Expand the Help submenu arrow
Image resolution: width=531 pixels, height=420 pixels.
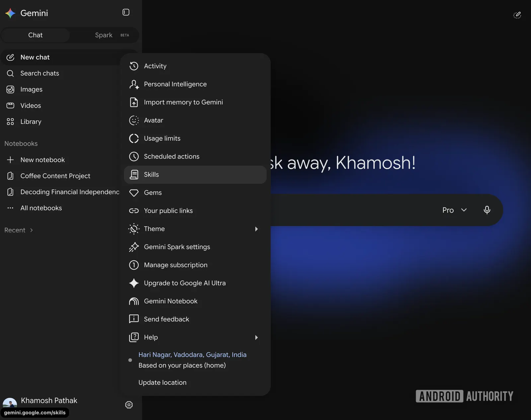click(256, 337)
